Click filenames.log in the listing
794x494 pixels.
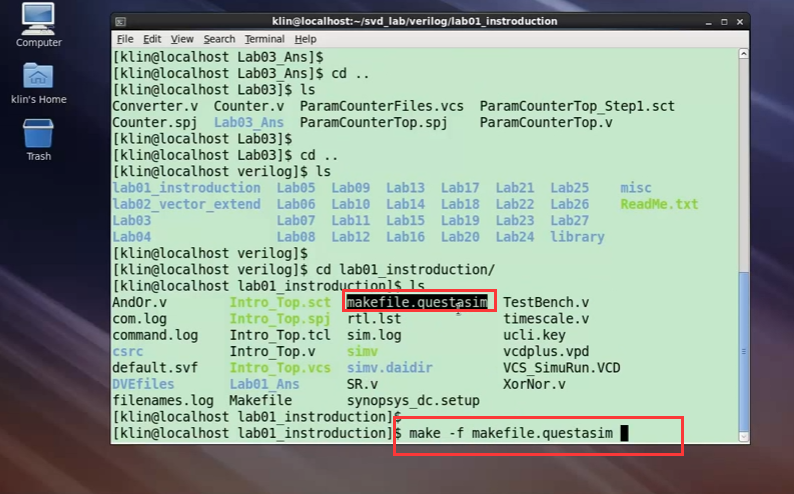pos(163,400)
